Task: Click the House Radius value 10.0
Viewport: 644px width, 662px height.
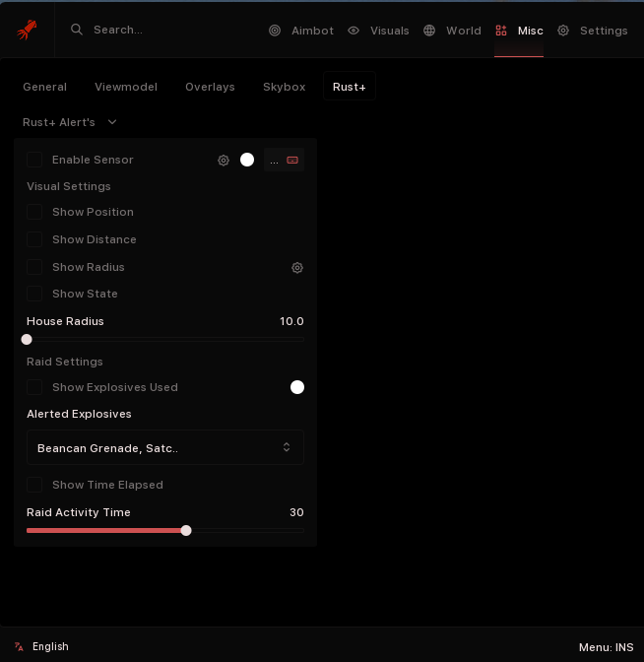Action: click(291, 321)
